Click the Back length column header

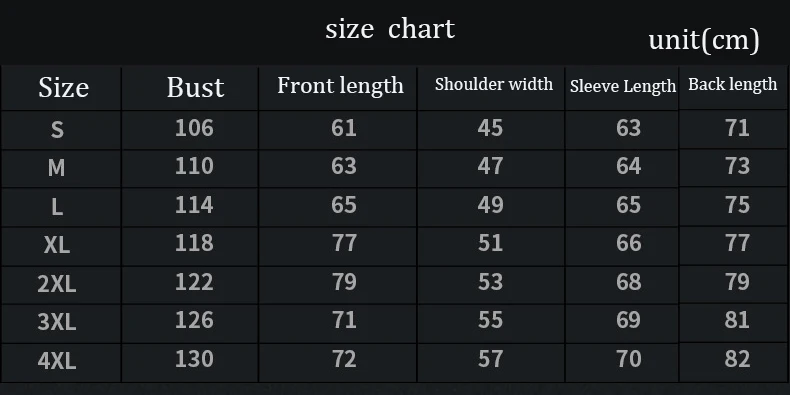tap(733, 85)
